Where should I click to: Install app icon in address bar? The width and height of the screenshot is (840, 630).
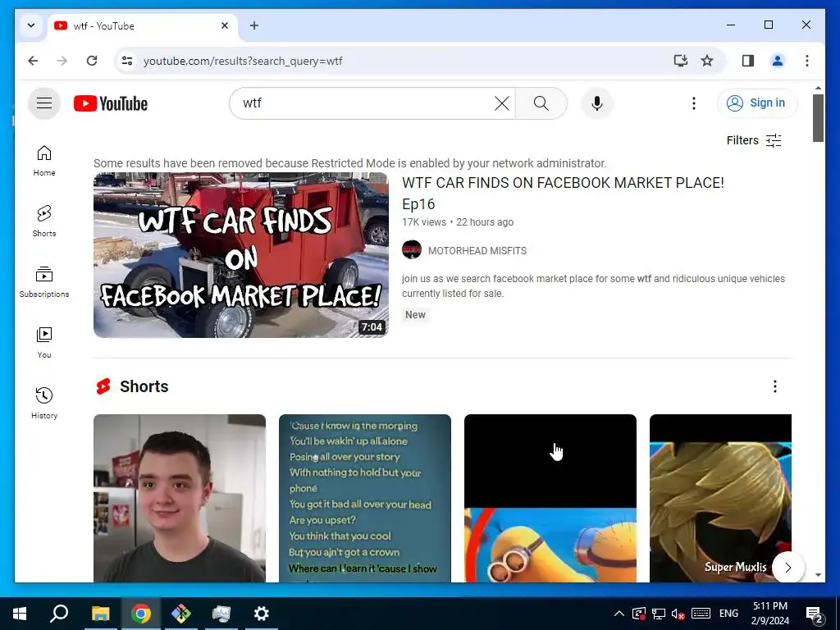[680, 61]
